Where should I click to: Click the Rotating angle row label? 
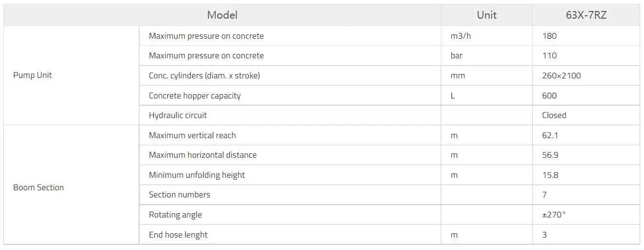coord(175,215)
